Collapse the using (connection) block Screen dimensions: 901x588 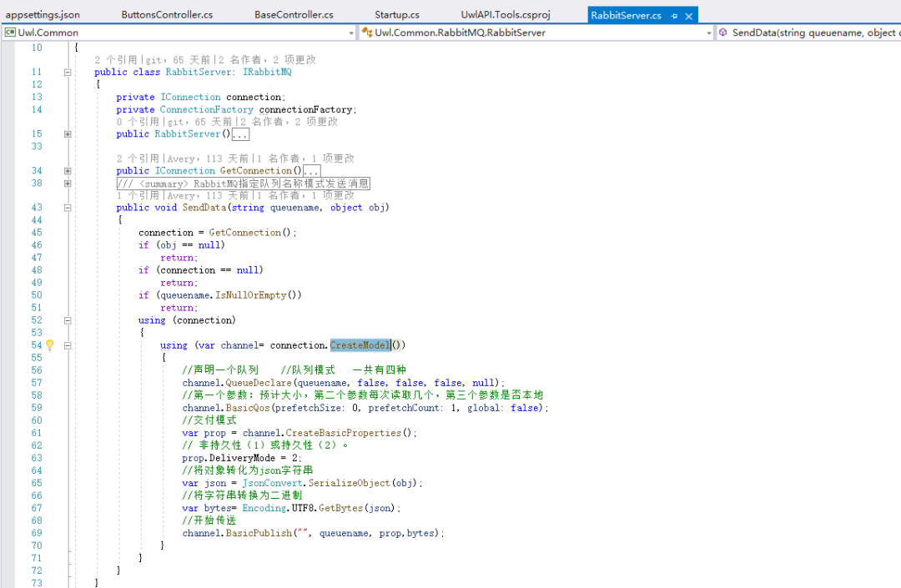pyautogui.click(x=68, y=320)
